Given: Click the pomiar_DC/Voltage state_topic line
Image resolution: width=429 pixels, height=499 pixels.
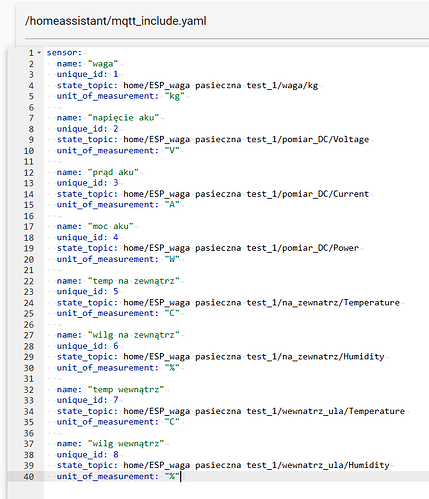Looking at the screenshot, I should 213,139.
